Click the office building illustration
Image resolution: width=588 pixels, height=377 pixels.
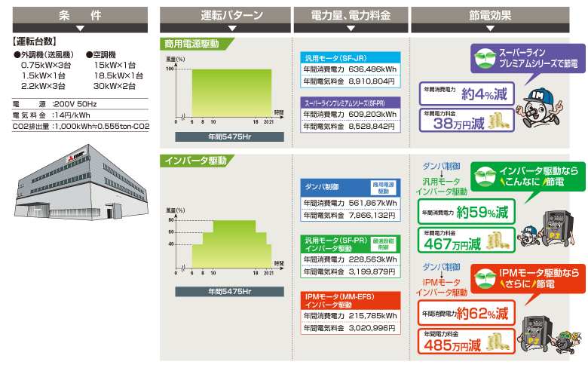click(81, 182)
